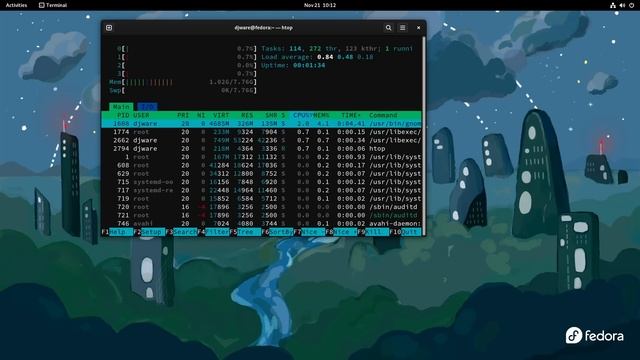This screenshot has height=360, width=640.
Task: Open the terminal search magnifier
Action: pyautogui.click(x=388, y=28)
